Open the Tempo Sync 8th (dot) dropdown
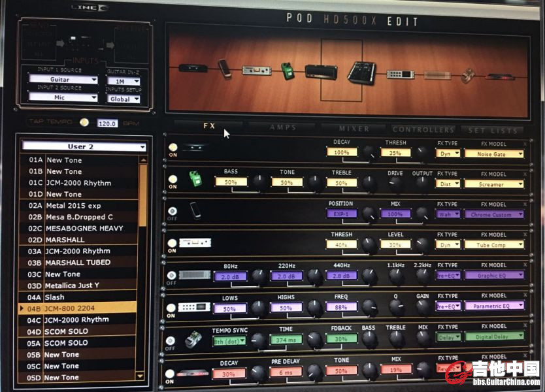545x392 pixels. [229, 341]
